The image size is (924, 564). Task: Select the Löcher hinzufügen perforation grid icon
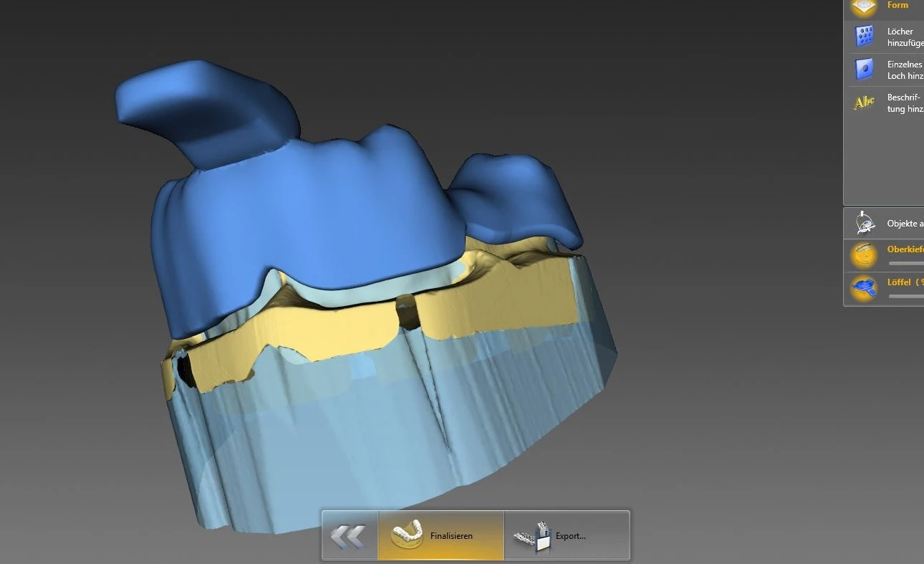pyautogui.click(x=865, y=36)
